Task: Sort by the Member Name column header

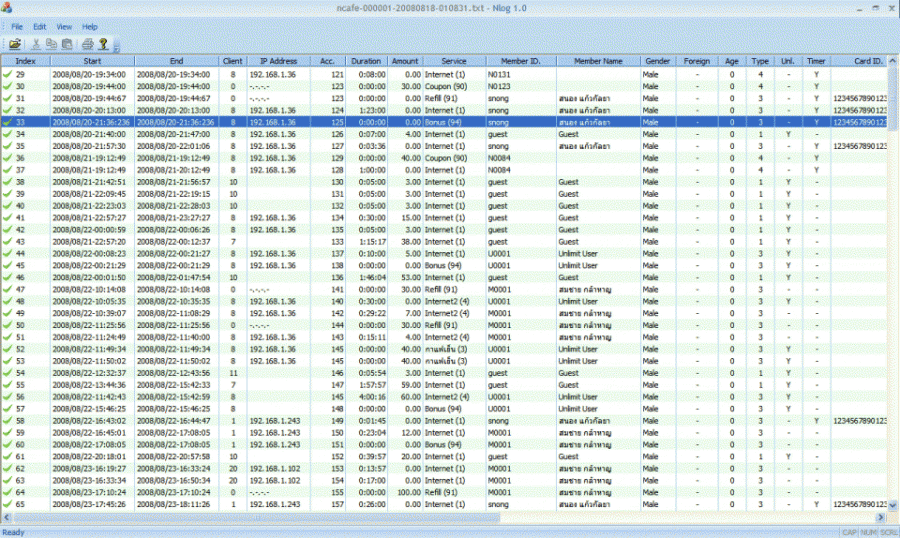Action: coord(598,61)
